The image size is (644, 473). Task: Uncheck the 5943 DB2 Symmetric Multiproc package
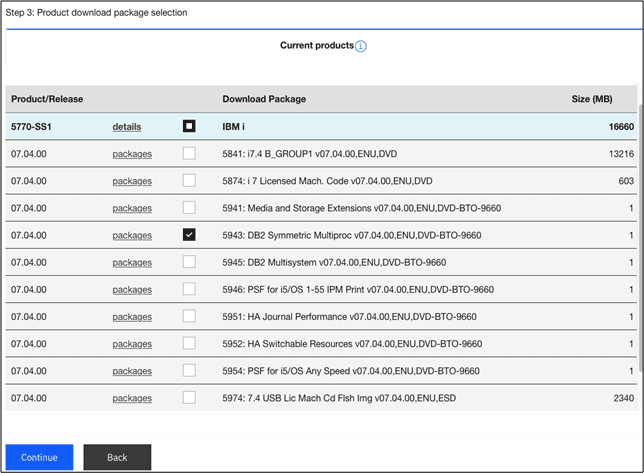click(x=189, y=235)
